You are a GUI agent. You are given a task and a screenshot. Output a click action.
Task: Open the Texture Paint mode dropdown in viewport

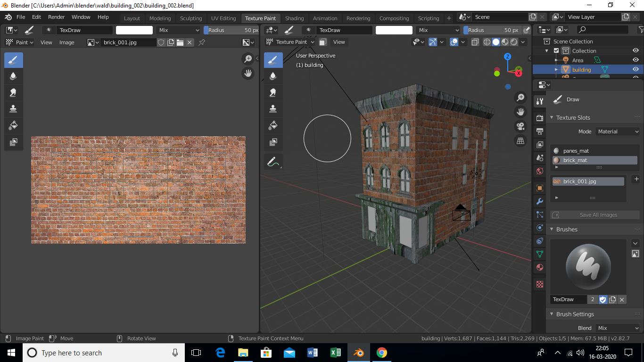click(291, 42)
